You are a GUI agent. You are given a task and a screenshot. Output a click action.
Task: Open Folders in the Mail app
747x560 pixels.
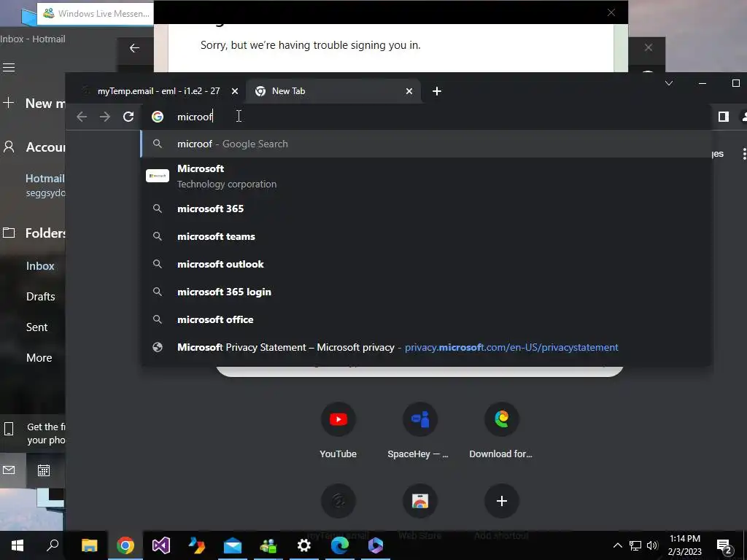(34, 233)
